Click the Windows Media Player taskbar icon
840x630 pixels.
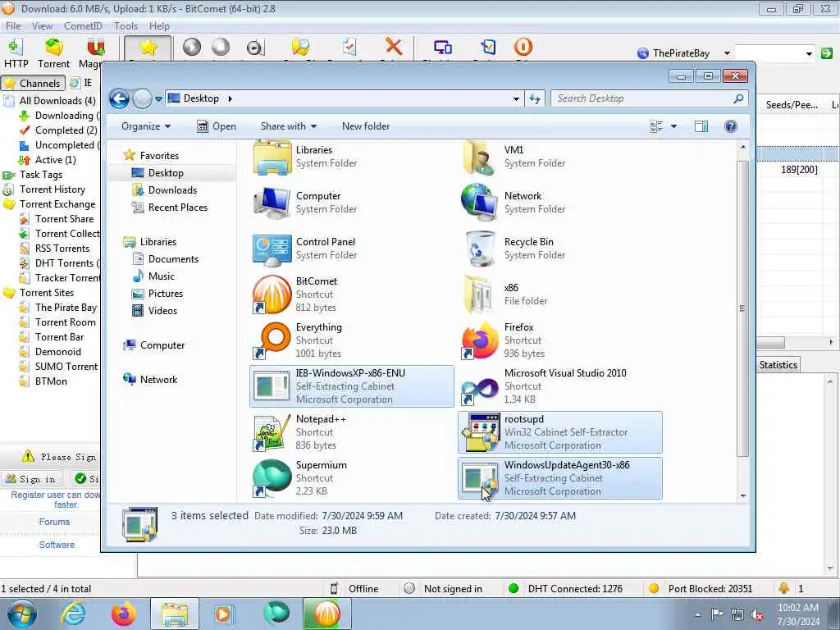click(x=223, y=614)
